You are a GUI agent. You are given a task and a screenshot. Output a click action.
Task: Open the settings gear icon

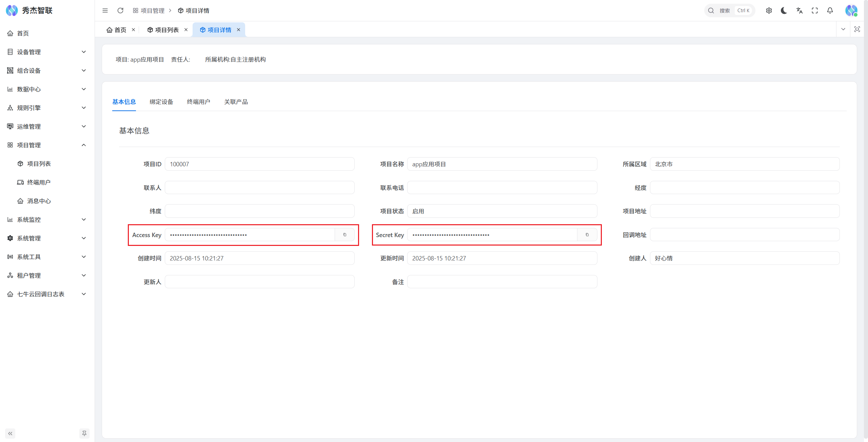(x=769, y=10)
